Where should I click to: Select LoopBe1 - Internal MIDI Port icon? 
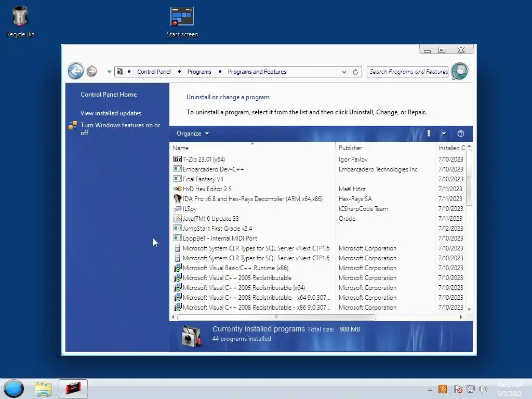point(178,238)
